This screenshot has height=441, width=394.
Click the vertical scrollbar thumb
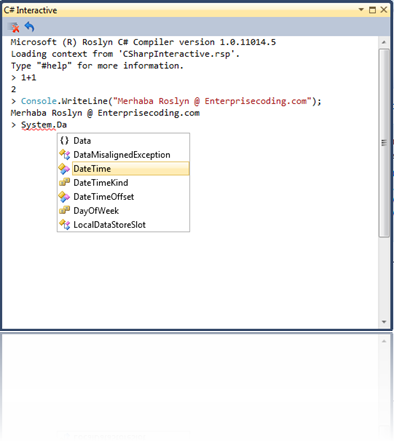pos(384,143)
